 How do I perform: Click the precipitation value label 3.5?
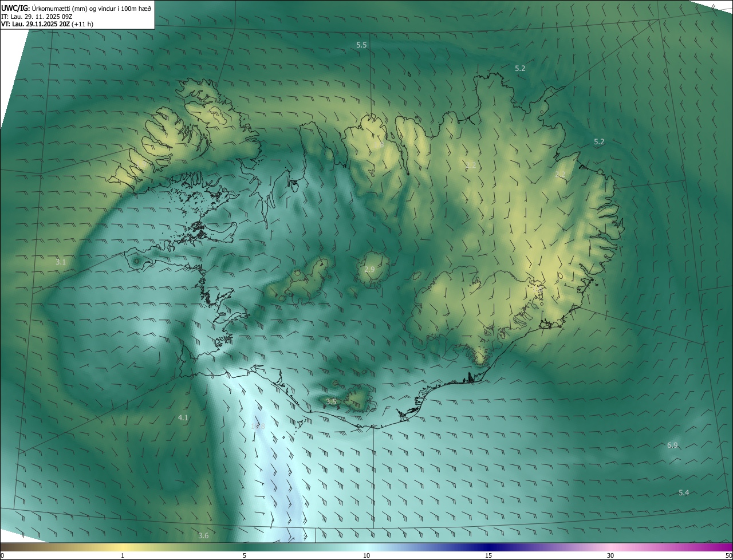[331, 401]
